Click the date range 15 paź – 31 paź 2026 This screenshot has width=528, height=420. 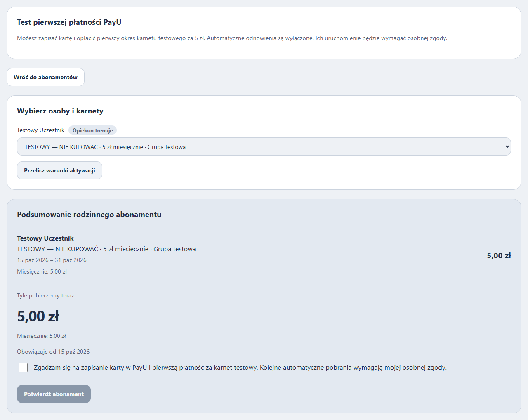pyautogui.click(x=52, y=260)
